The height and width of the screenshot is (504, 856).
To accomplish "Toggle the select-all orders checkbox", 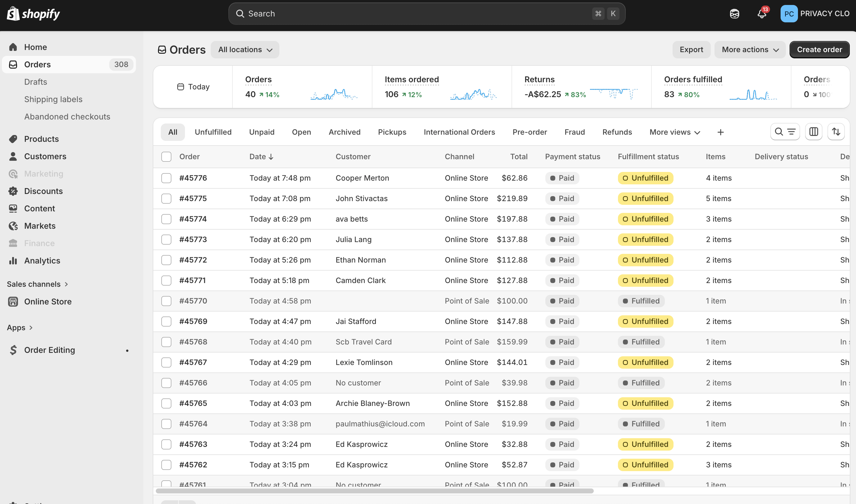I will [x=166, y=156].
